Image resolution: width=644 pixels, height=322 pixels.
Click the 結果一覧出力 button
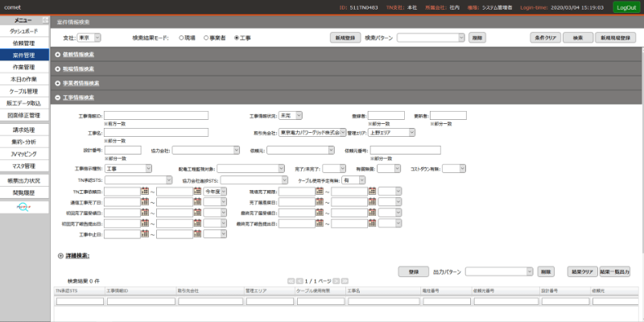[x=615, y=271]
